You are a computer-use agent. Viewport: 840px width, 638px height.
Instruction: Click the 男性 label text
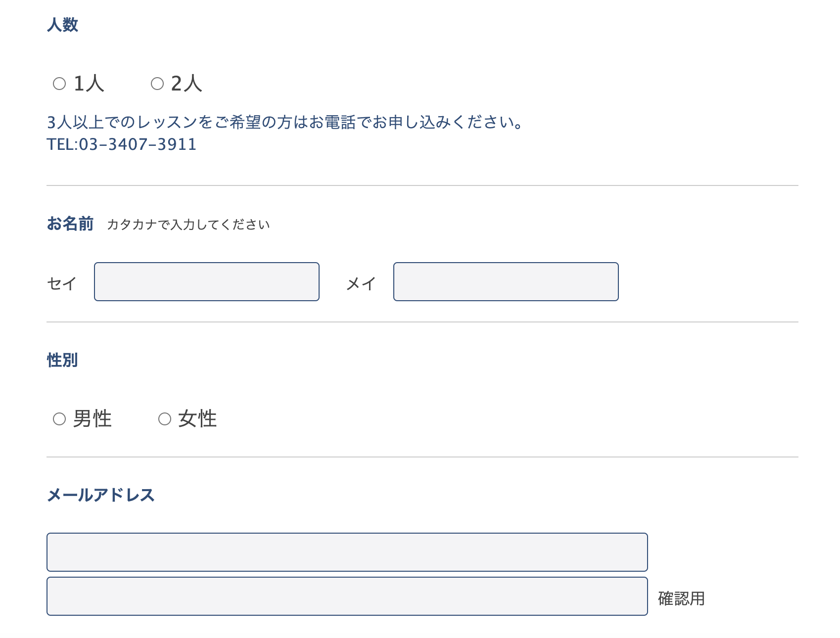tap(93, 419)
